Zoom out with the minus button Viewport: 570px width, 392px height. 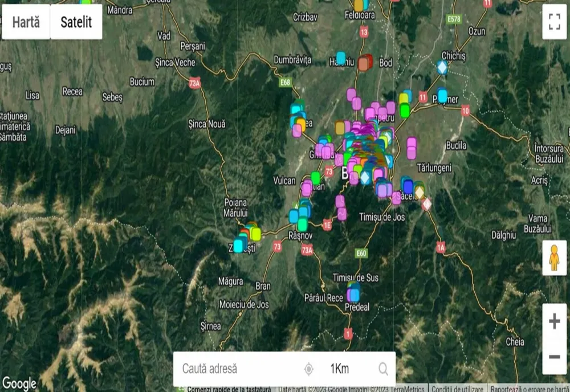tap(554, 357)
